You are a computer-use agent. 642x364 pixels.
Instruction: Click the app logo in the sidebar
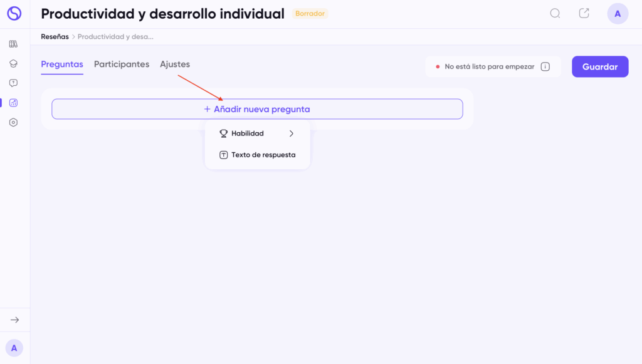(14, 13)
